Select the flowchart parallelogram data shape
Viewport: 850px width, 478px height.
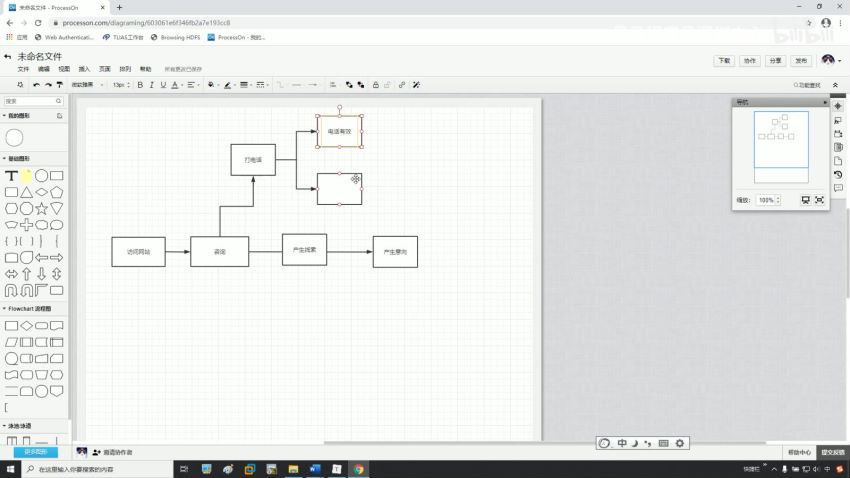coord(11,342)
